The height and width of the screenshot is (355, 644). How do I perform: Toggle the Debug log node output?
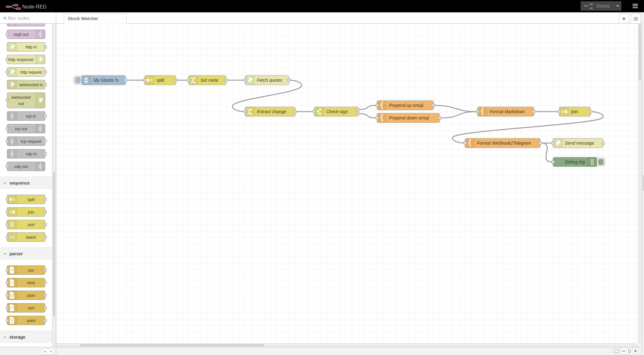coord(601,162)
